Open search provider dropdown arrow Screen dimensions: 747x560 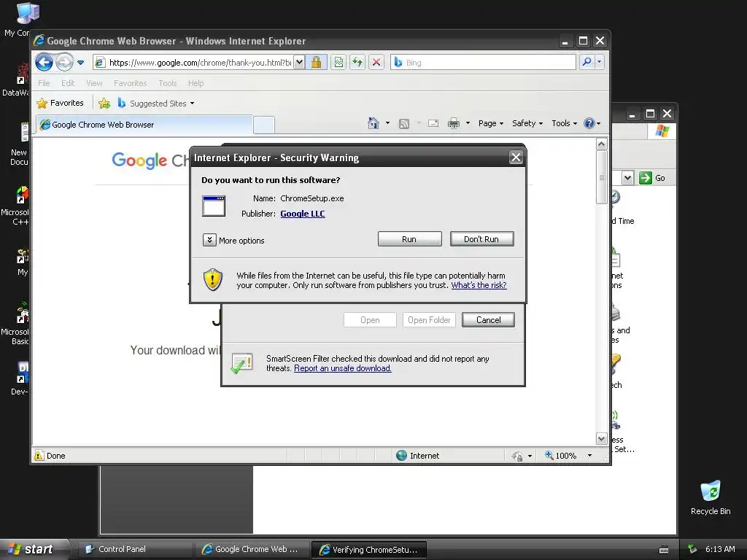point(600,62)
